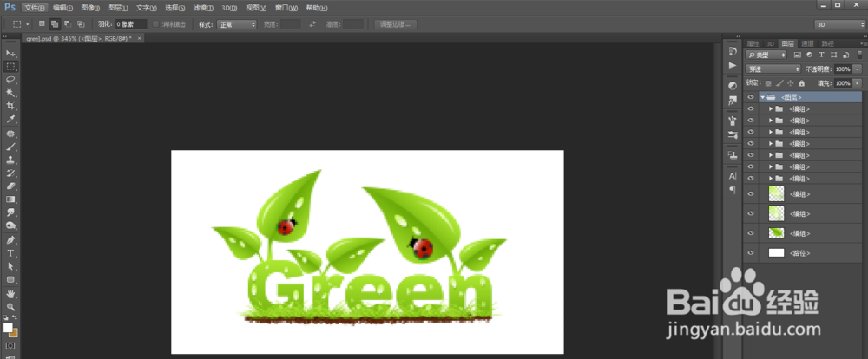The image size is (868, 359).
Task: Open the 滤镜 menu
Action: coord(204,8)
